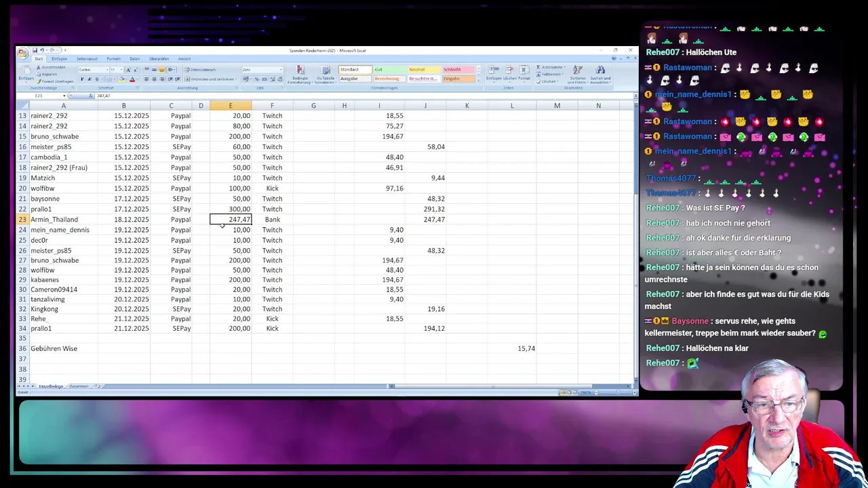Switch to the Daten ribbon tab
The height and width of the screenshot is (488, 868).
pos(134,59)
